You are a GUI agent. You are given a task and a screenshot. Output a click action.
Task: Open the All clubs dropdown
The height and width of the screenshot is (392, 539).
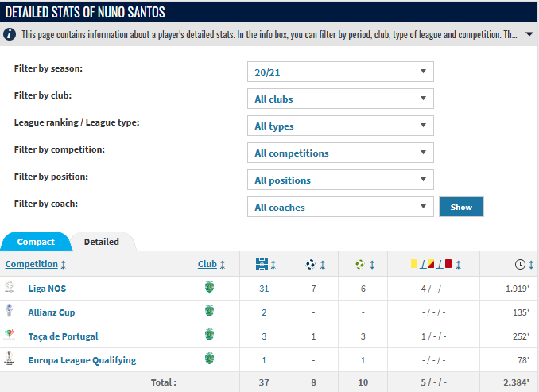click(x=340, y=99)
